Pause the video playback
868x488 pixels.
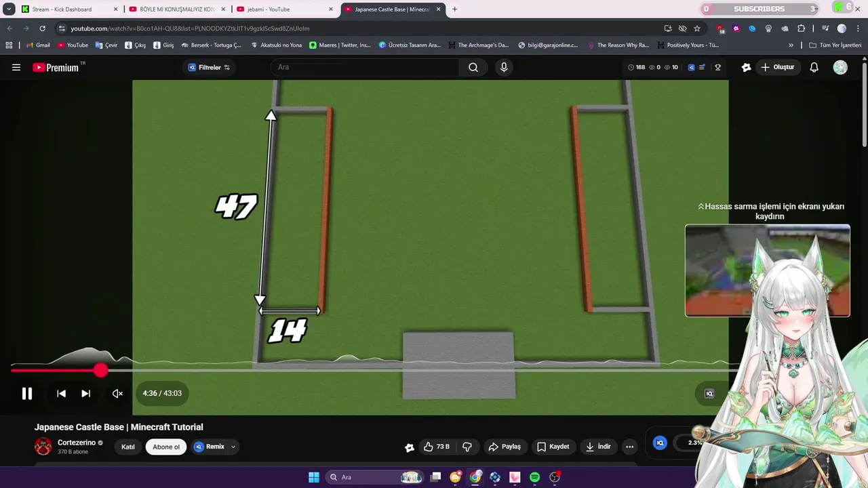[x=27, y=393]
